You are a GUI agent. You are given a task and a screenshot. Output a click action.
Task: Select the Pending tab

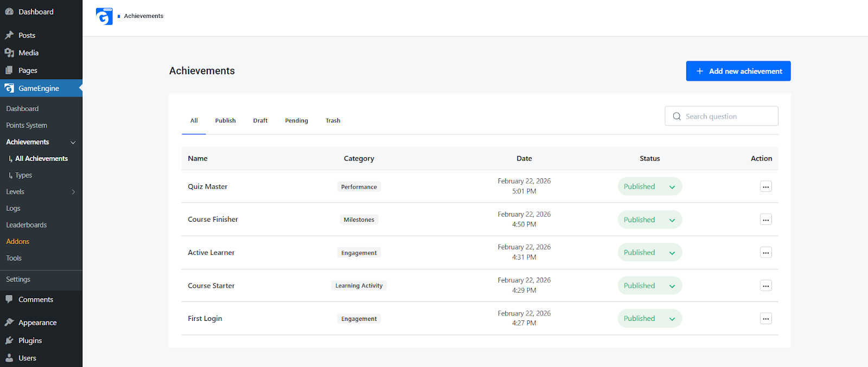296,120
